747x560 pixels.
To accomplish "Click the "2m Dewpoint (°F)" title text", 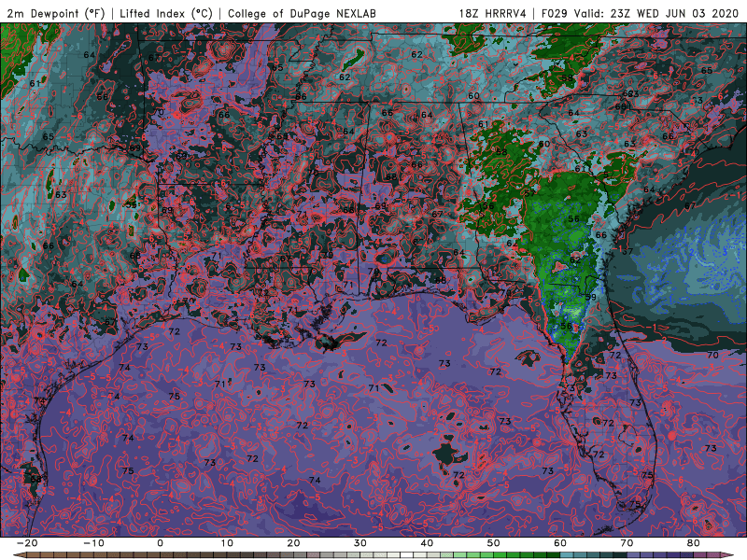I will click(x=55, y=14).
